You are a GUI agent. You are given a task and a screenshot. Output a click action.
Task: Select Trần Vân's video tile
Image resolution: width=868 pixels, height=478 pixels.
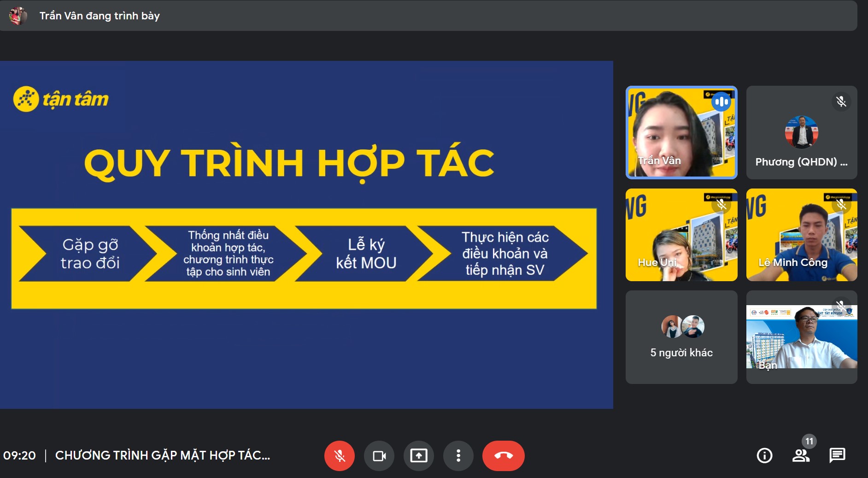[x=681, y=133]
